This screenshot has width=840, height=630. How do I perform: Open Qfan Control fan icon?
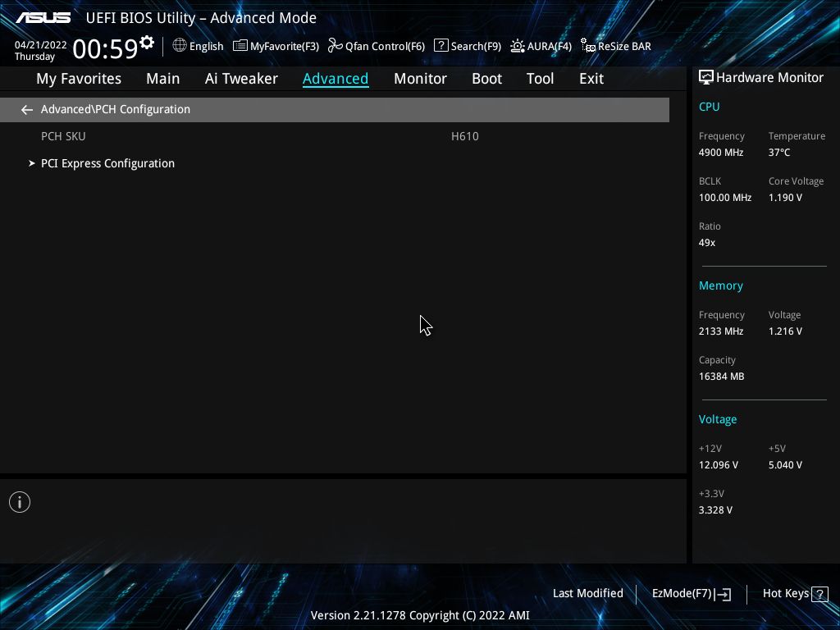pyautogui.click(x=336, y=46)
